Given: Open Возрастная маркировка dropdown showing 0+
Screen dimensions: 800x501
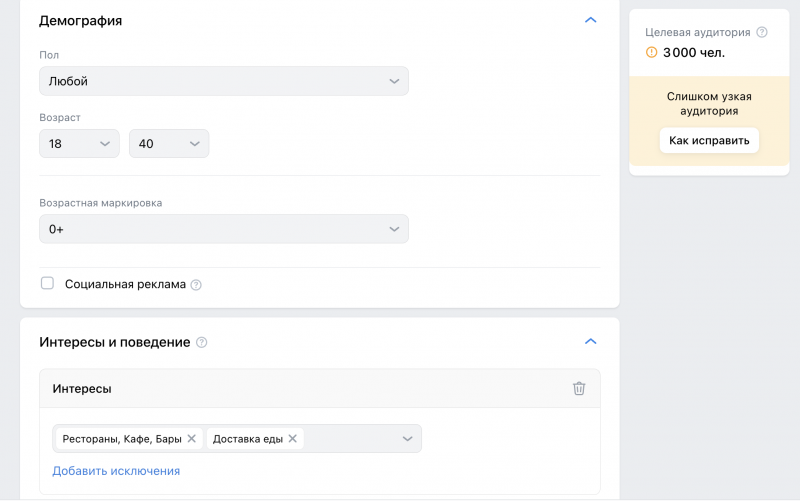Looking at the screenshot, I should pos(224,229).
